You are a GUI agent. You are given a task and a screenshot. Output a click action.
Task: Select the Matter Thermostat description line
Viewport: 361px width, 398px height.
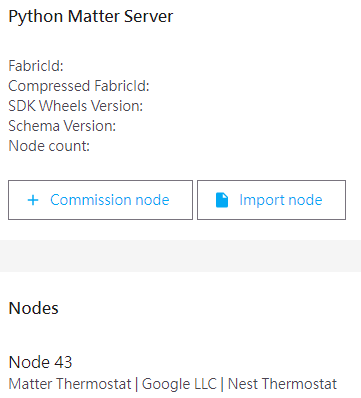point(173,384)
